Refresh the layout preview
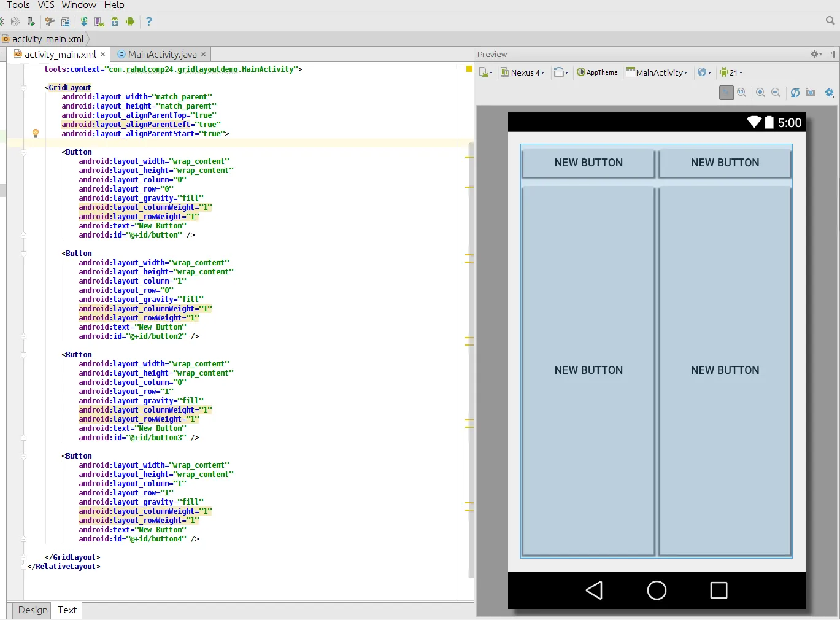This screenshot has width=840, height=620. click(795, 93)
